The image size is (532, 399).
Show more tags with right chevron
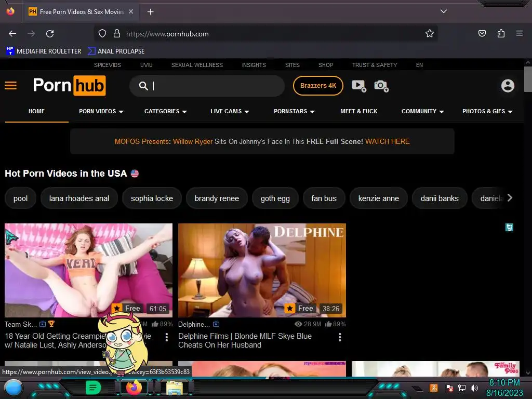point(510,198)
